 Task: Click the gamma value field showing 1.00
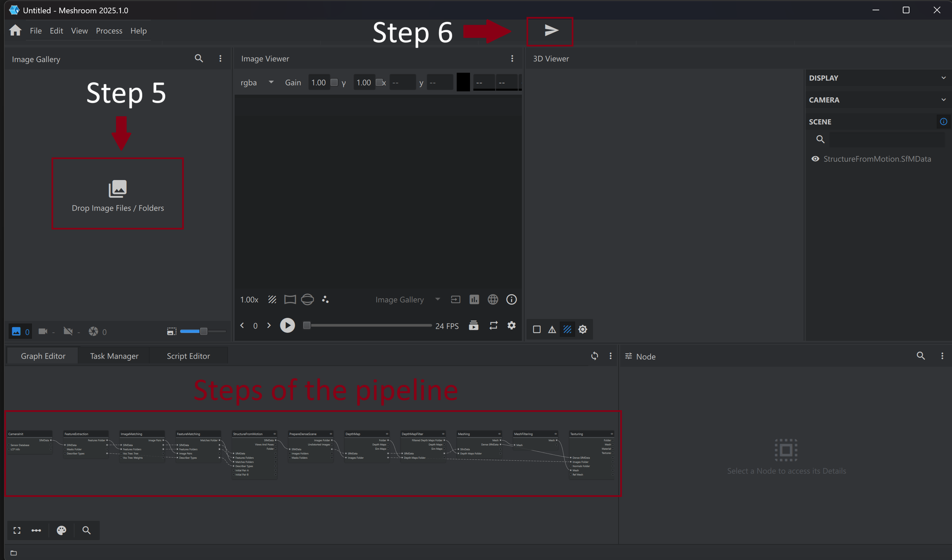click(364, 82)
